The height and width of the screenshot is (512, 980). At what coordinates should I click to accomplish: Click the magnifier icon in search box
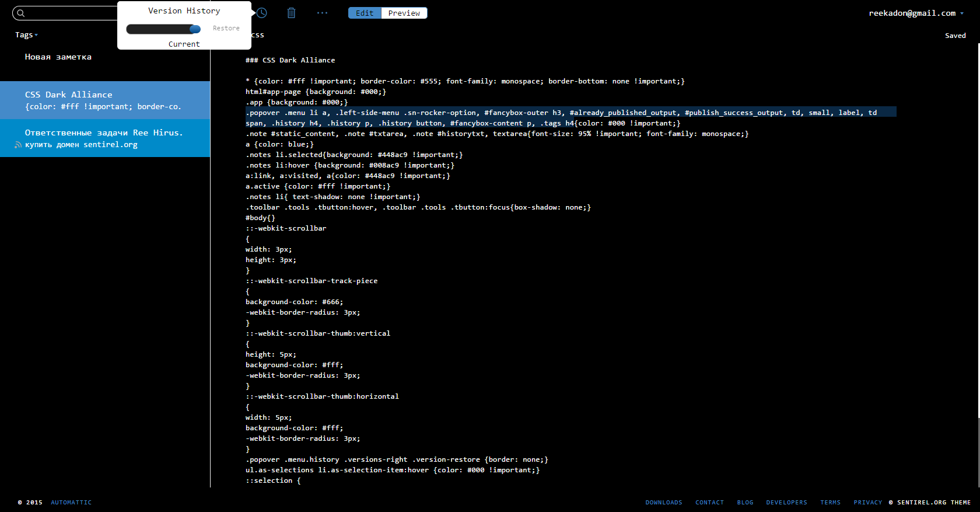tap(21, 13)
